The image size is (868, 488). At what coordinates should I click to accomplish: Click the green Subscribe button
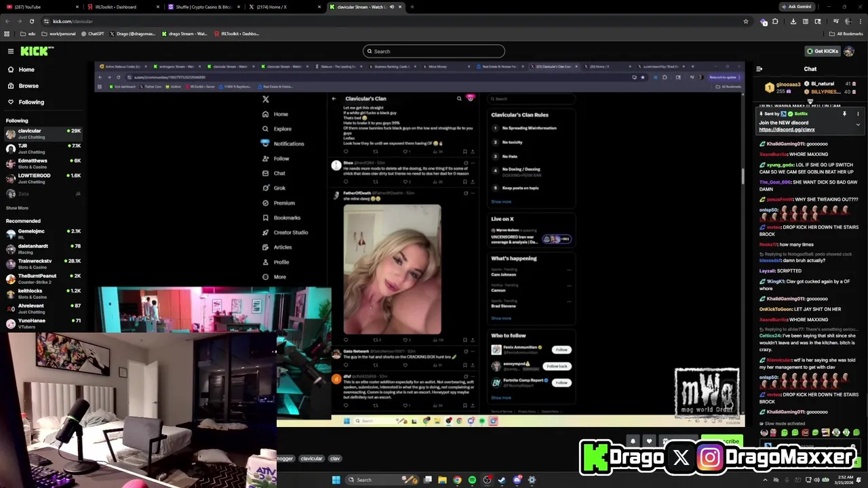(x=723, y=441)
